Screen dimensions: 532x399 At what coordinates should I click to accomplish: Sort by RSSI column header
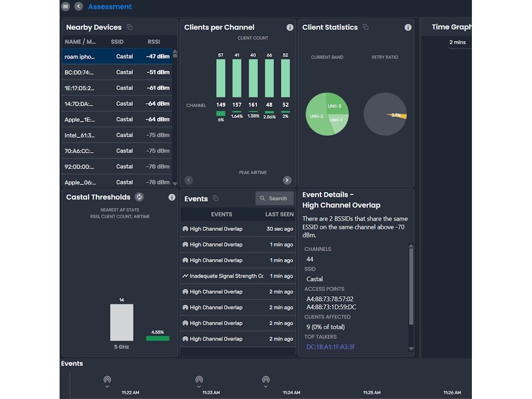point(154,41)
